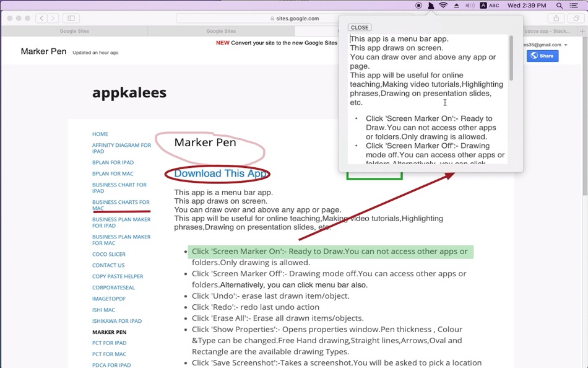Viewport: 588px width, 368px height.
Task: Click the date and time clock
Action: [x=527, y=6]
